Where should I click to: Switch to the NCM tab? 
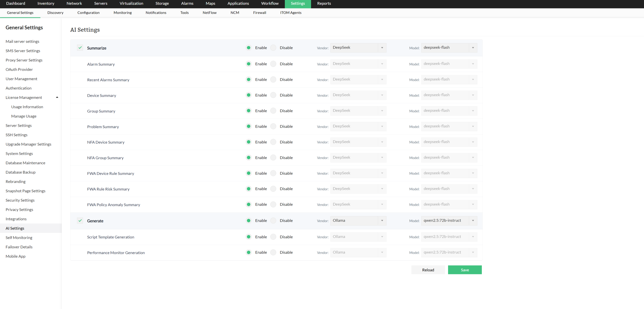pos(235,13)
